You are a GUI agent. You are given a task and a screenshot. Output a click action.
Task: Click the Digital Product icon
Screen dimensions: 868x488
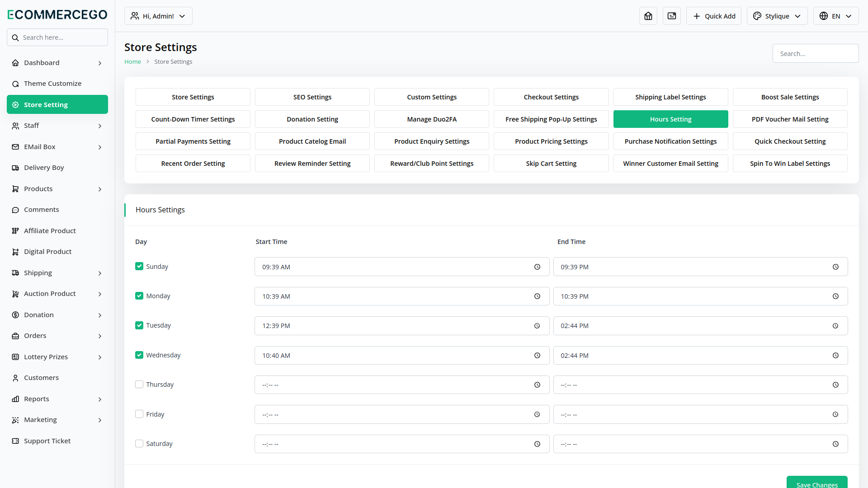15,252
